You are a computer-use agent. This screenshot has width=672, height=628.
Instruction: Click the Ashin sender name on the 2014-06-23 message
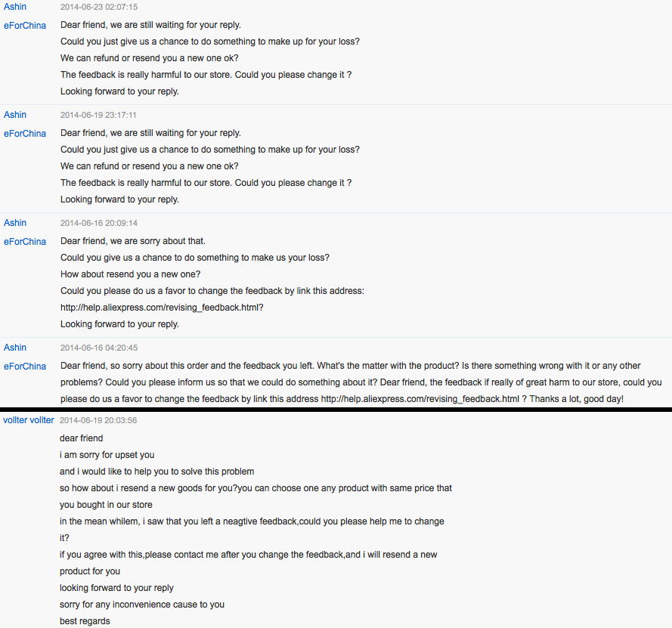15,7
